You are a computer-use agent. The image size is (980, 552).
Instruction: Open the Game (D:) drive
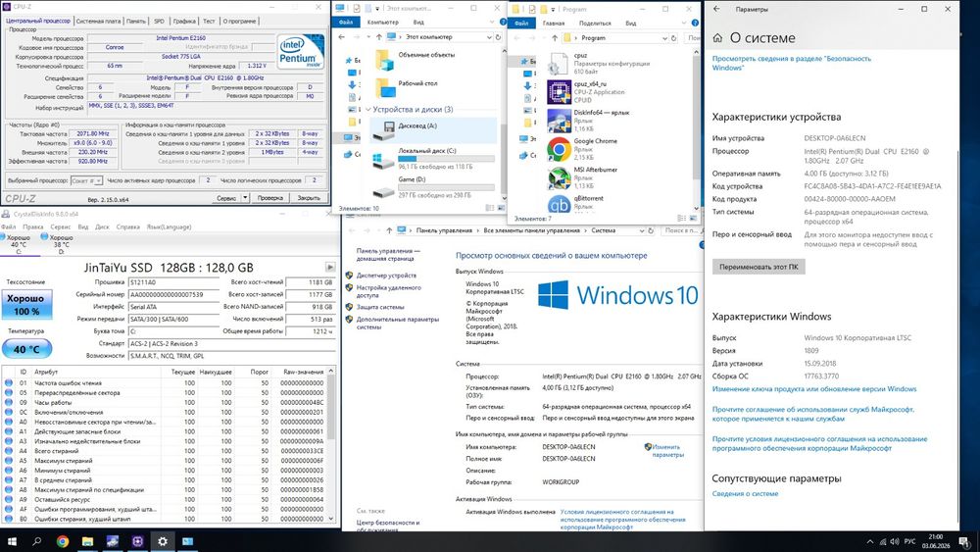[x=434, y=186]
